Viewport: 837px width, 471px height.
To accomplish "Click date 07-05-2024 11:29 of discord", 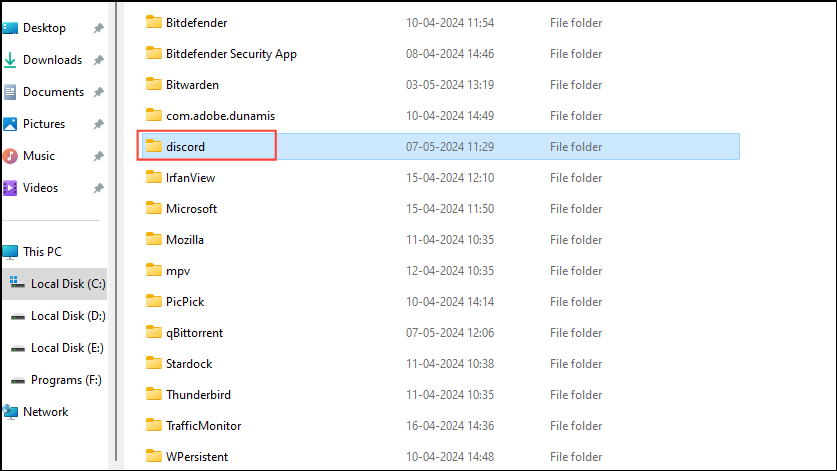I will 449,147.
